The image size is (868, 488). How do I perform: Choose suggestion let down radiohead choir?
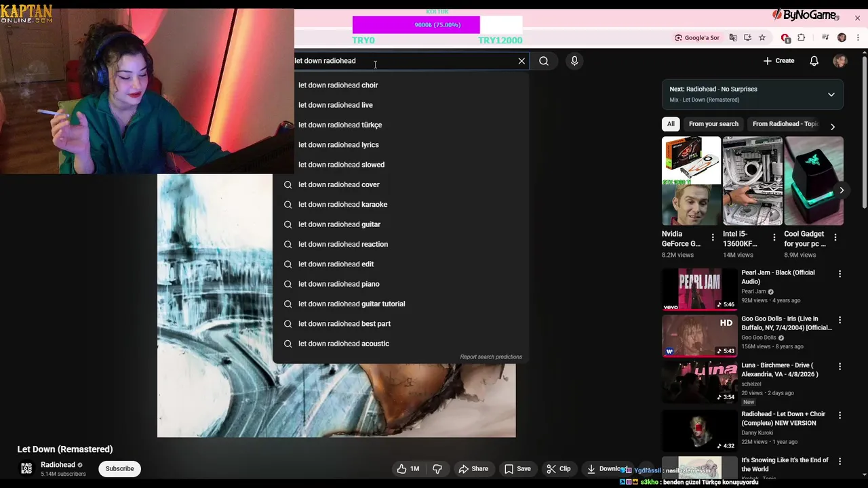pyautogui.click(x=401, y=85)
